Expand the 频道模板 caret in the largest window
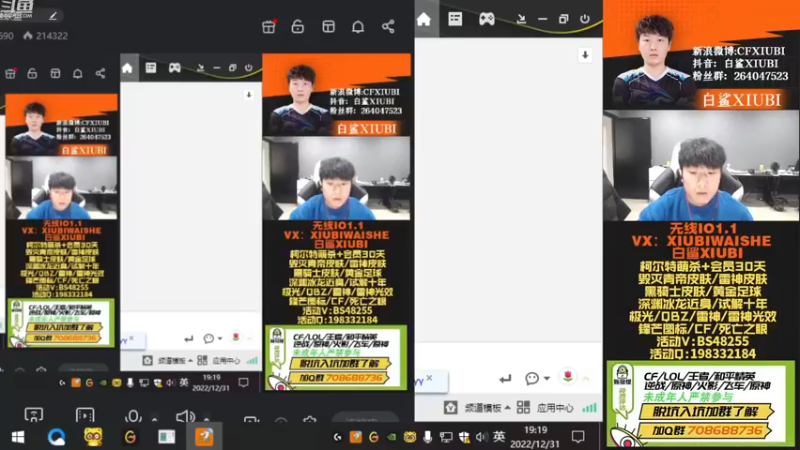 pos(507,407)
